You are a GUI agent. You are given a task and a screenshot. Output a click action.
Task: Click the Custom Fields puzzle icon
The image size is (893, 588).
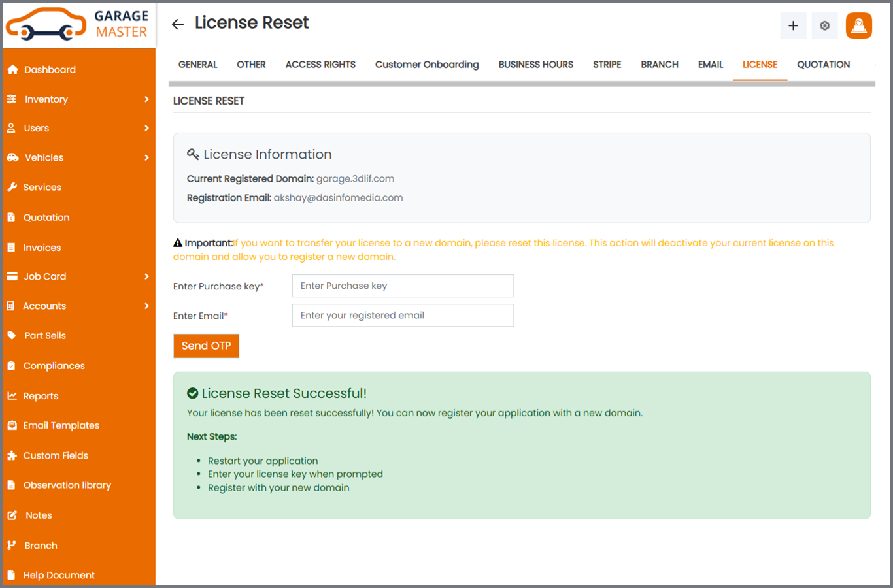[x=12, y=455]
